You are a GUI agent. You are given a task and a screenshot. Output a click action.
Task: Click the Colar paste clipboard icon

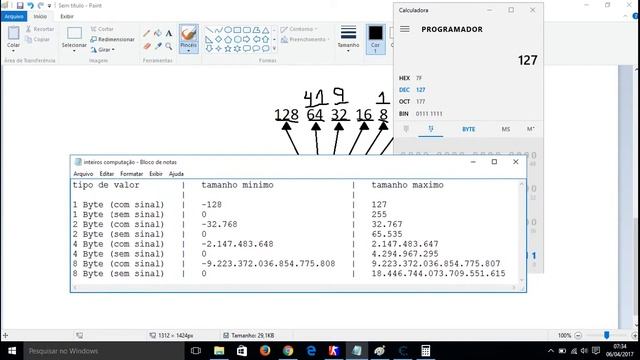click(x=13, y=33)
